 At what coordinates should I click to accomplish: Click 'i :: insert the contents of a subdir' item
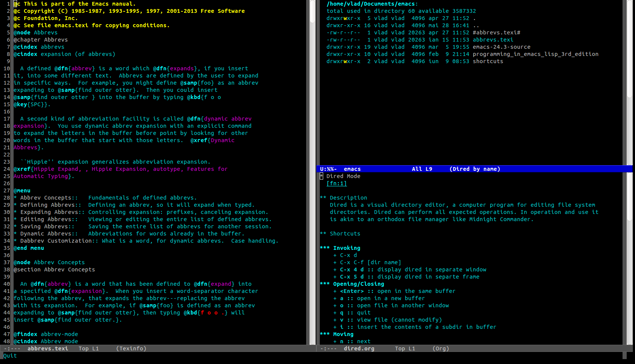click(415, 327)
